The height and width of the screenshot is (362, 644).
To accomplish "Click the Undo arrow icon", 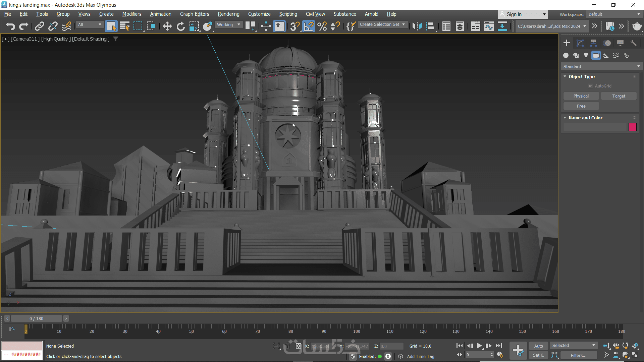I will coord(10,26).
